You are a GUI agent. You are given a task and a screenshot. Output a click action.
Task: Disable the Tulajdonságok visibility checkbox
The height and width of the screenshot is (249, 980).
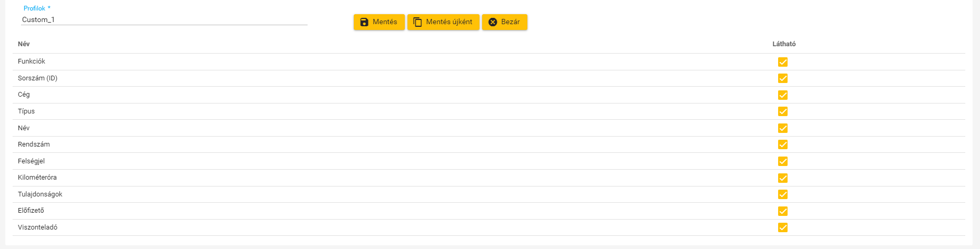coord(783,194)
